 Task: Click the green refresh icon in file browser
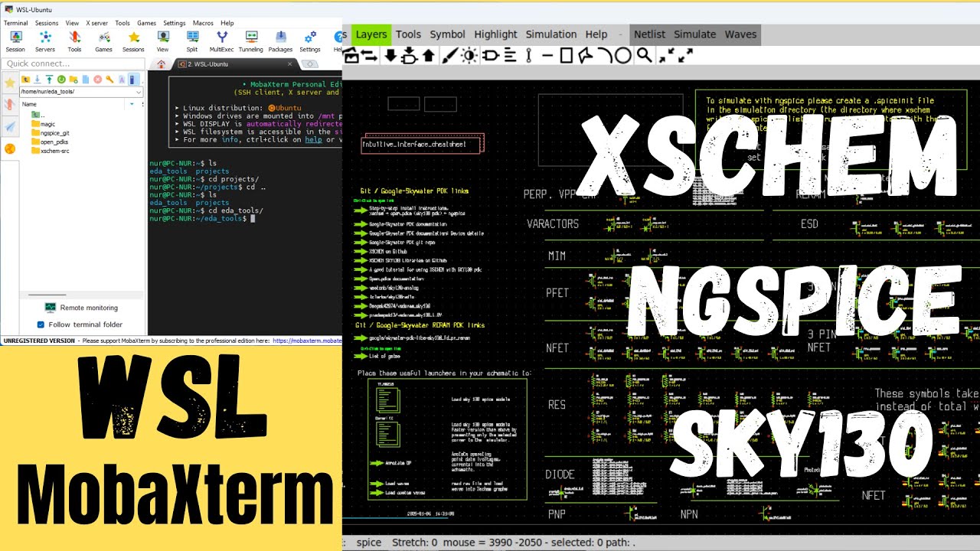click(61, 79)
